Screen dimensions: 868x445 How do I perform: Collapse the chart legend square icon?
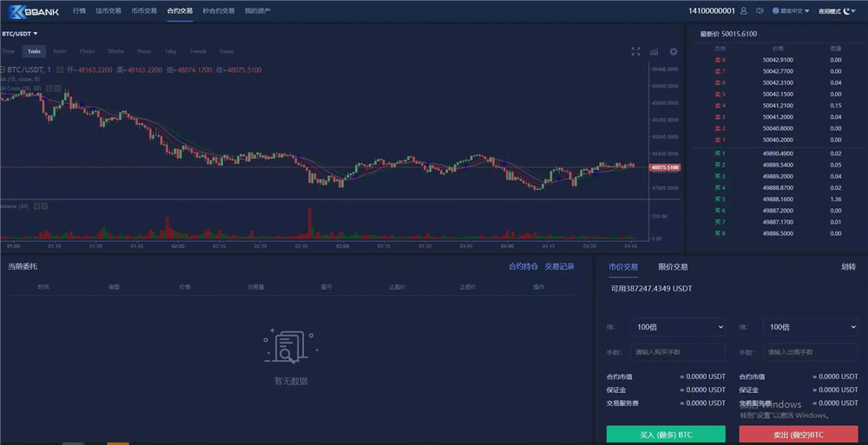point(3,69)
